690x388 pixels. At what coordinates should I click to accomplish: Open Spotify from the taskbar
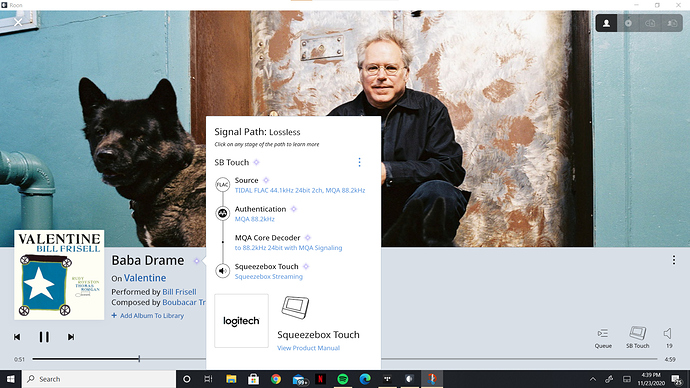pyautogui.click(x=342, y=379)
